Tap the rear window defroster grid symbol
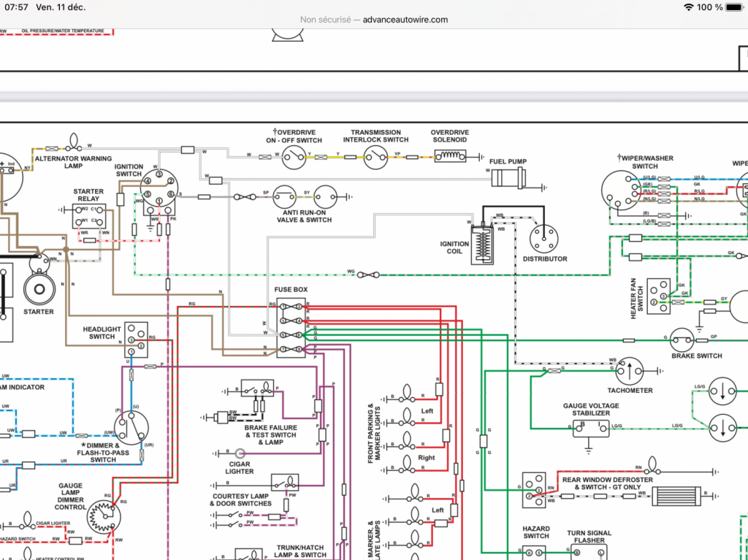This screenshot has width=748, height=560. 676,496
